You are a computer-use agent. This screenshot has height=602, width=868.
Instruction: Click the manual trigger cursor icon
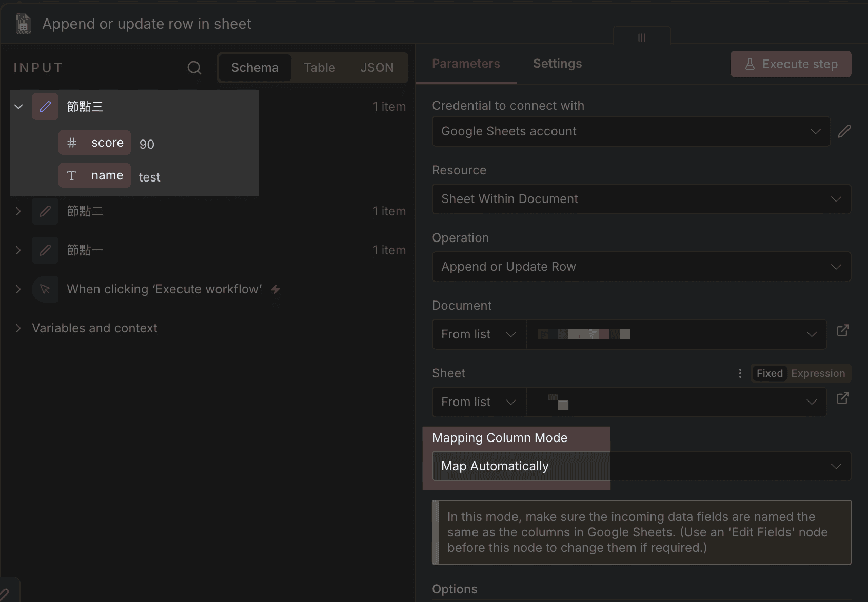tap(45, 289)
